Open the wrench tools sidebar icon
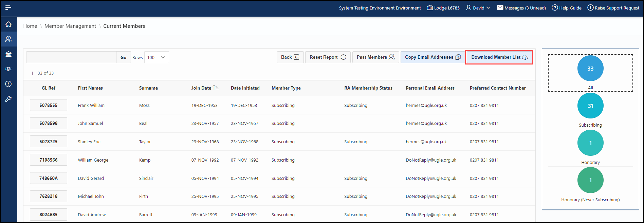644x223 pixels. (x=8, y=99)
